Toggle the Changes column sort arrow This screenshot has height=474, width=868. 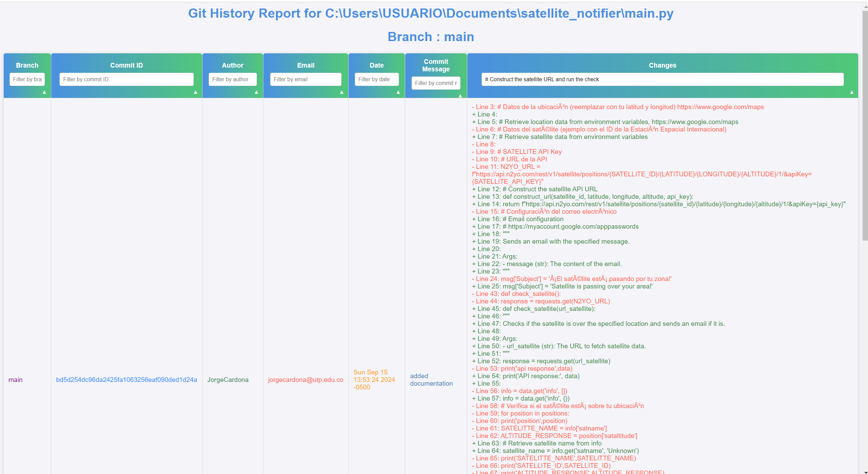852,92
